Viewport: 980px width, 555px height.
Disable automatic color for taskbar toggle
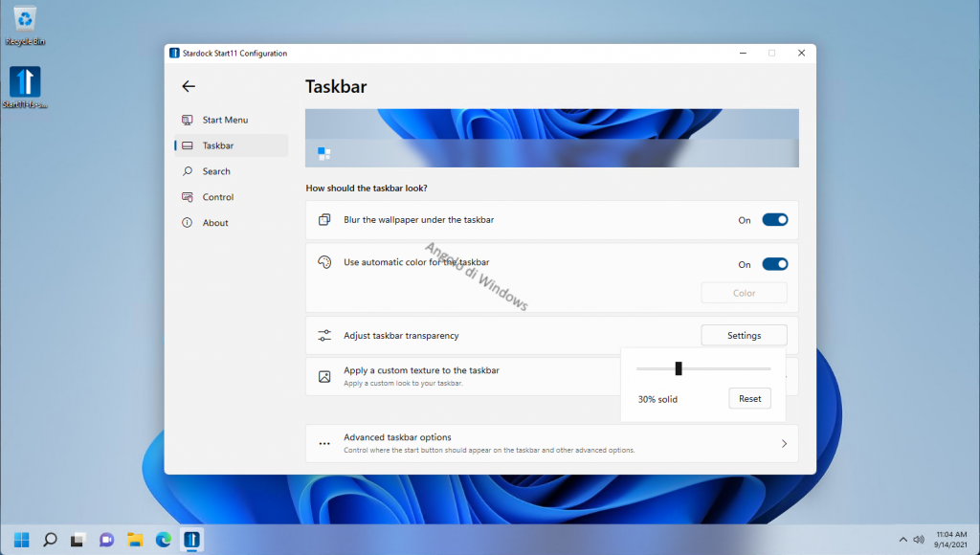(774, 264)
